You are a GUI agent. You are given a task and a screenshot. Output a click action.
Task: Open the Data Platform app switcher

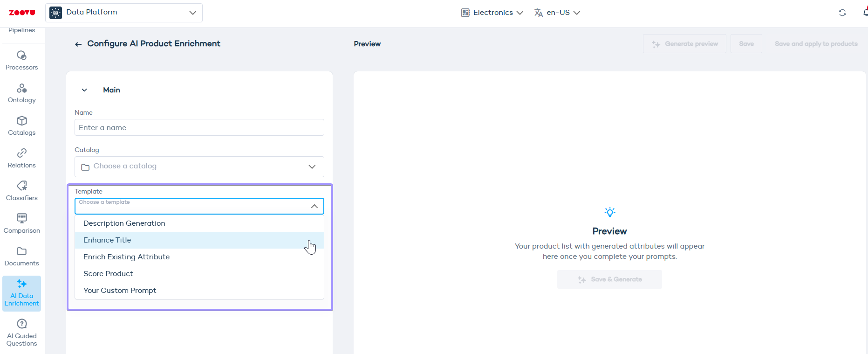124,13
